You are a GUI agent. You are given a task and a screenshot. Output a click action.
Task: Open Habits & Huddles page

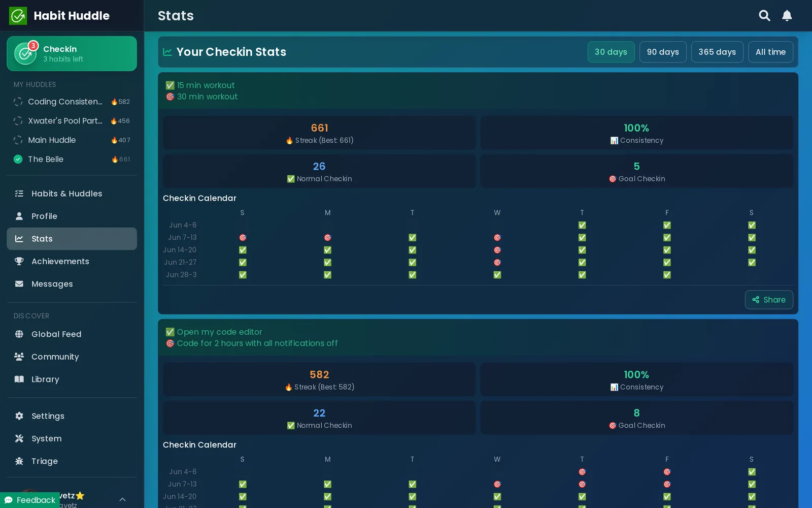pos(72,194)
